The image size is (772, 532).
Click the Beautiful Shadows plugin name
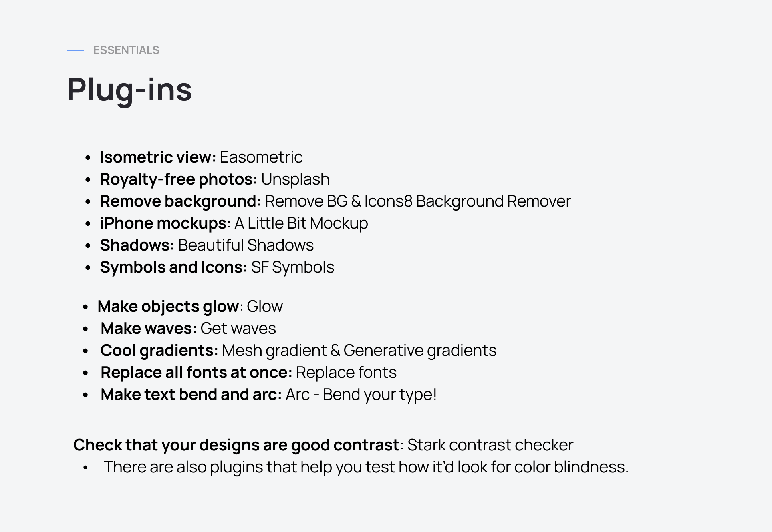[x=246, y=245]
